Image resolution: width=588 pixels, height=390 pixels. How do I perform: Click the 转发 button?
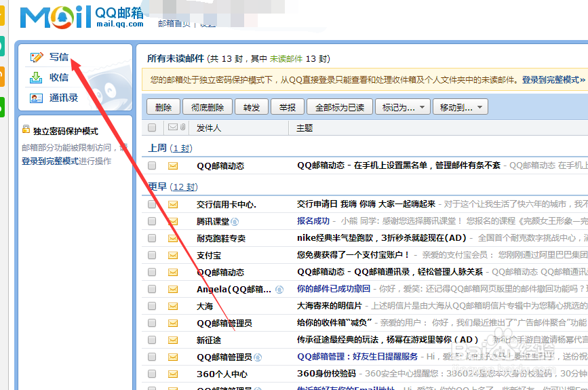point(251,107)
